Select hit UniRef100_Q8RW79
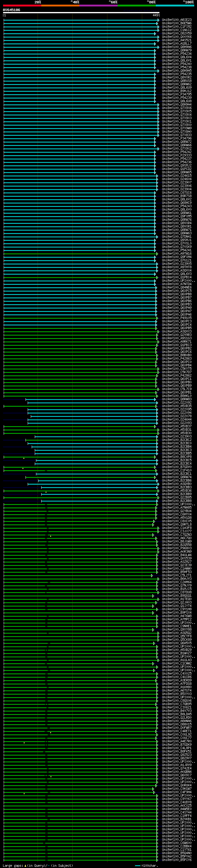197x868 pixels. (x=177, y=50)
